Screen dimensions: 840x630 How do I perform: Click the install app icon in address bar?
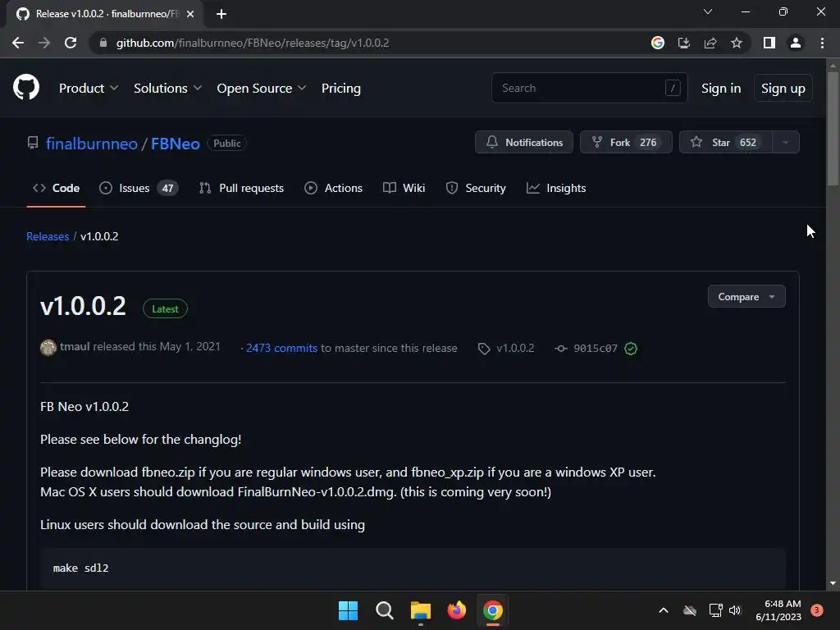pyautogui.click(x=683, y=43)
